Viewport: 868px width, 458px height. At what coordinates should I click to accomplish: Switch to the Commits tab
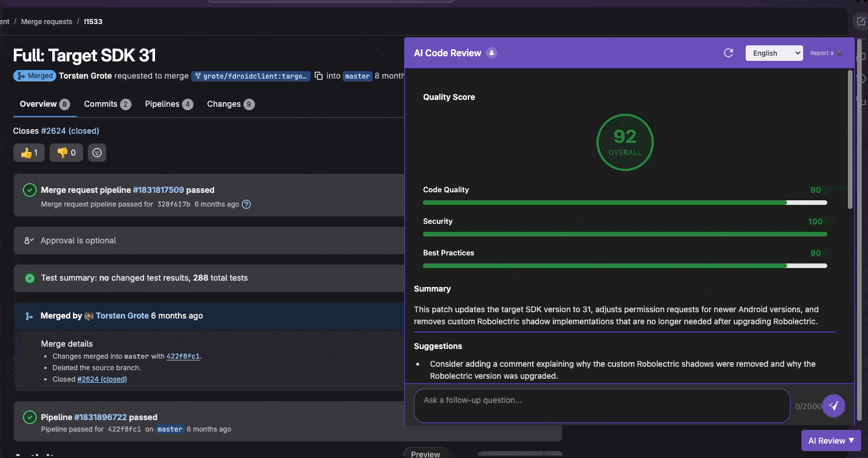[107, 104]
